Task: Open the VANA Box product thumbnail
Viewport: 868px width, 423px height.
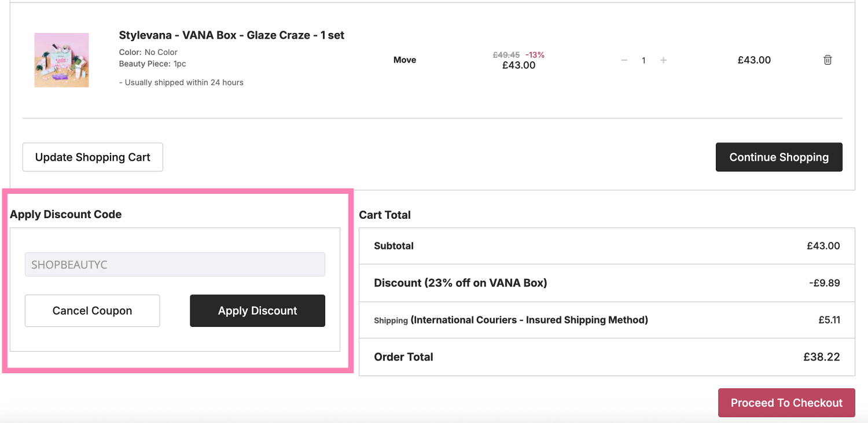Action: tap(61, 60)
